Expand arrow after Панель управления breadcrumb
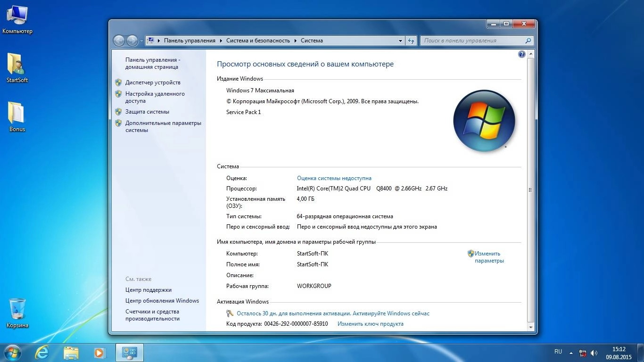 click(221, 41)
